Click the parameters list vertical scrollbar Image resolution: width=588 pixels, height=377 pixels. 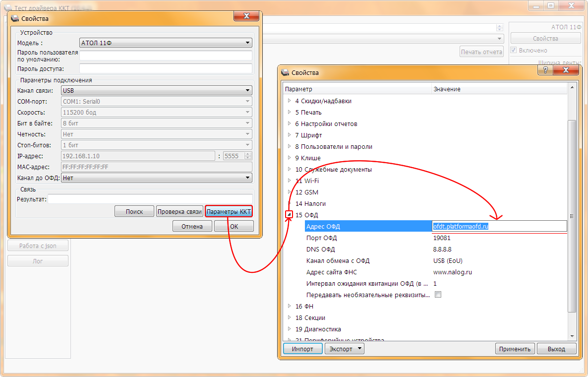coord(572,216)
